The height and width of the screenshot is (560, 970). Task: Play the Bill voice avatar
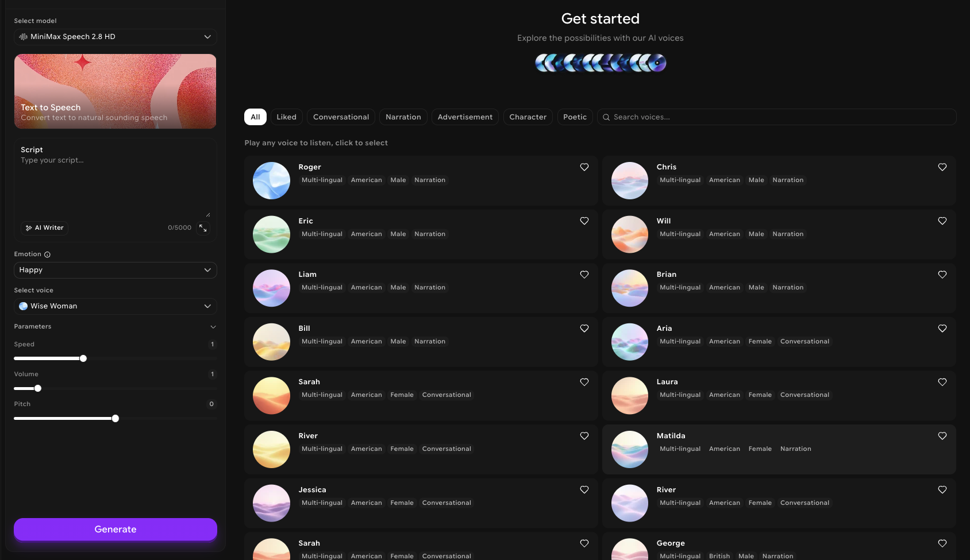(271, 342)
